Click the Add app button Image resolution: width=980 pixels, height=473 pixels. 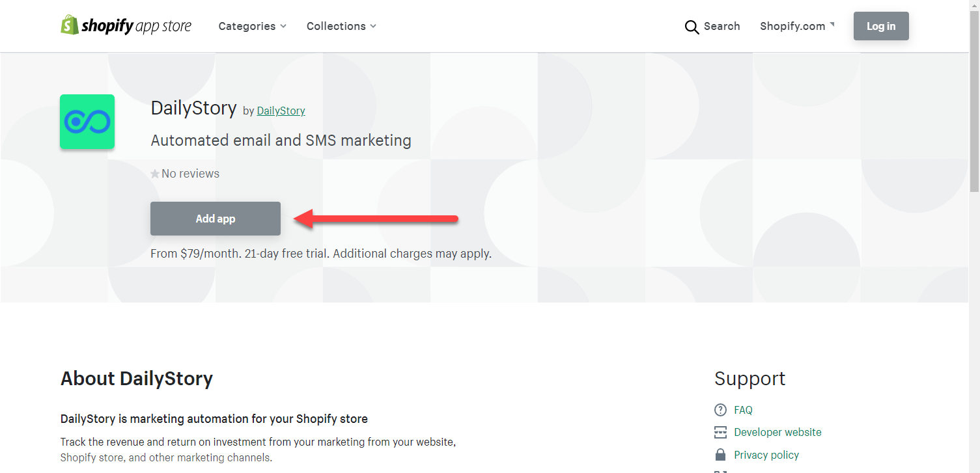(x=216, y=219)
